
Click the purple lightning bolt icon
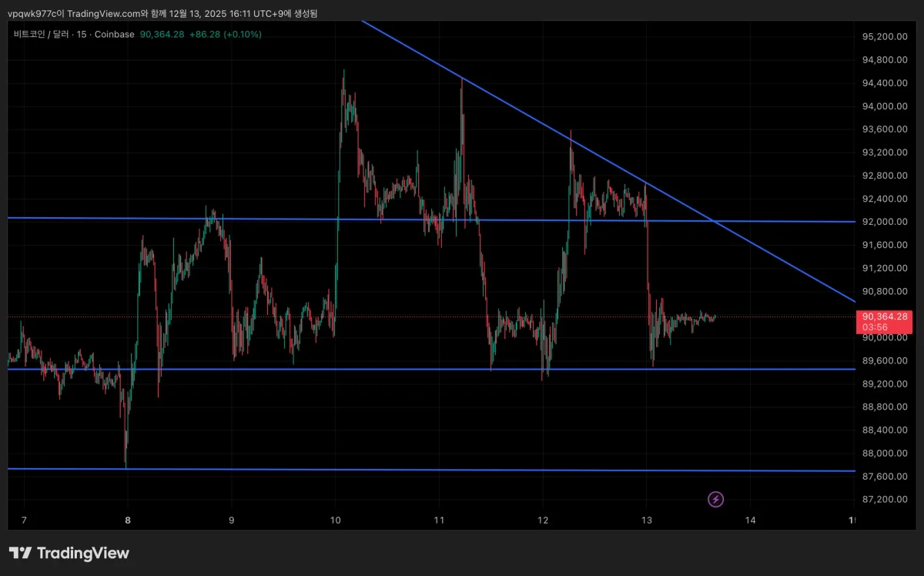tap(716, 500)
